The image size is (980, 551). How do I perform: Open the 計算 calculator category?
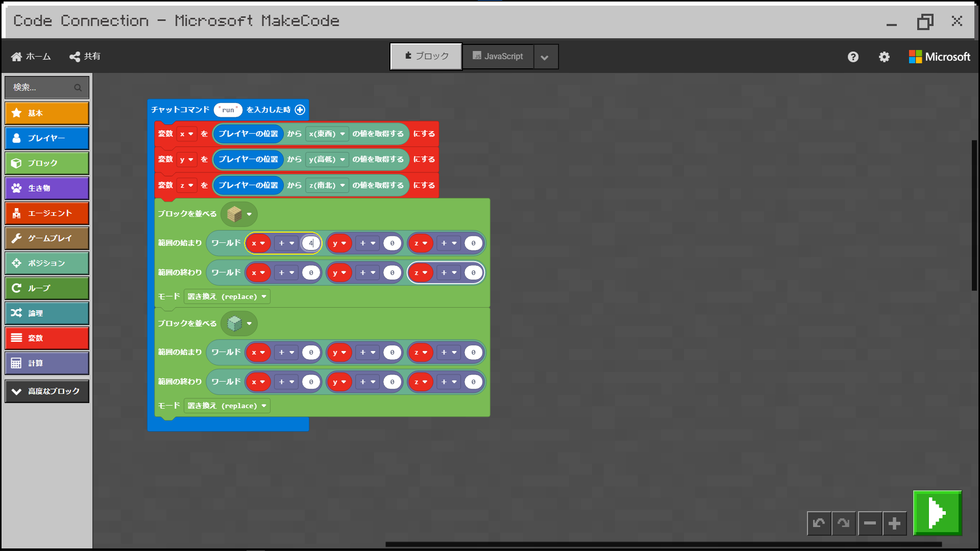(47, 363)
